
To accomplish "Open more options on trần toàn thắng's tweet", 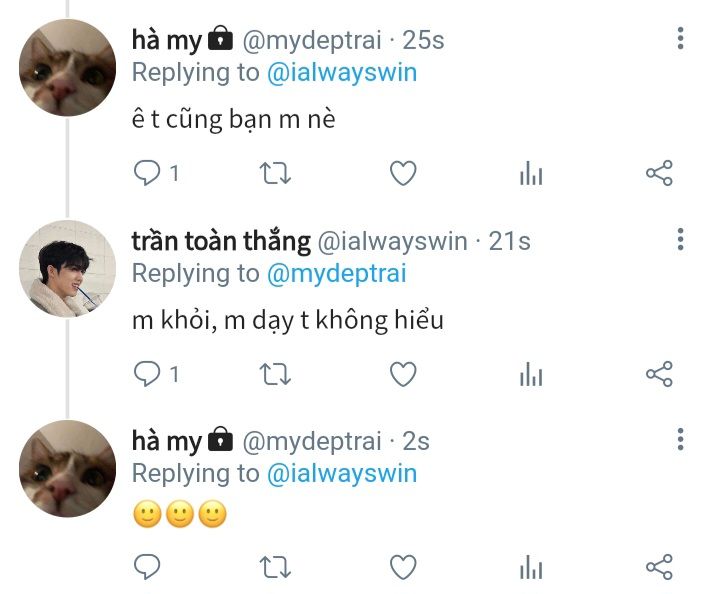I will click(x=681, y=240).
